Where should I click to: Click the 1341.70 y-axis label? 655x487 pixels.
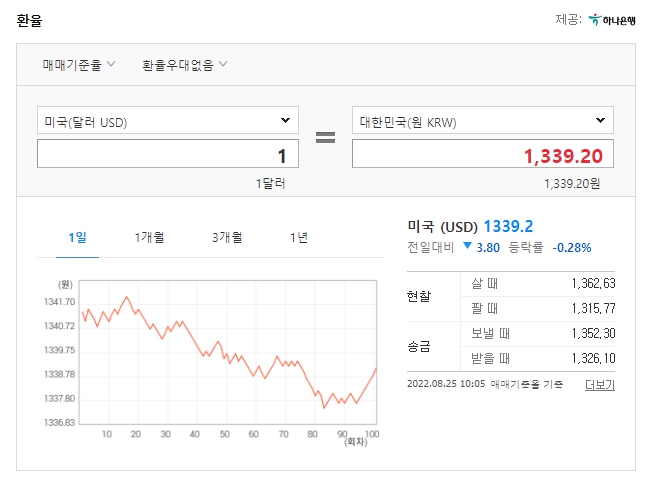click(x=60, y=302)
